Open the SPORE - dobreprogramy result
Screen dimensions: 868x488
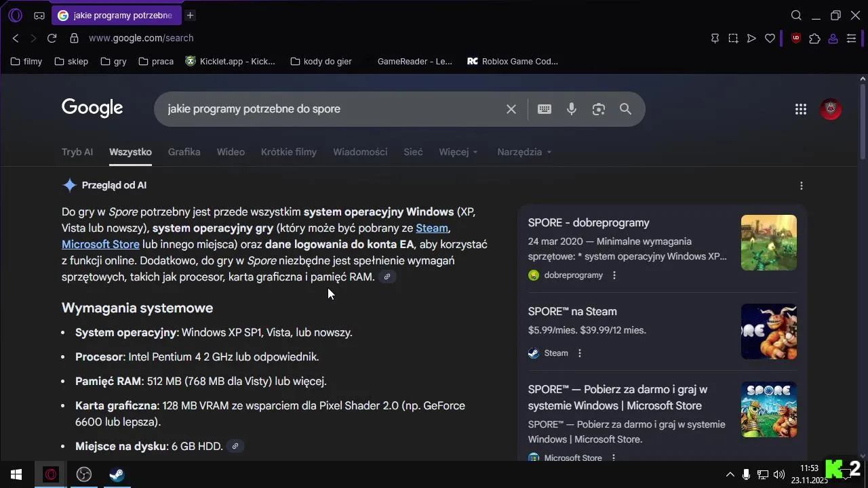point(589,223)
